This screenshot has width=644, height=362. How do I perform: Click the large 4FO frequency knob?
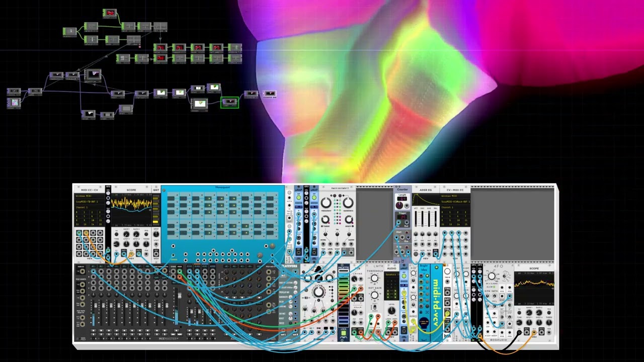[x=492, y=276]
